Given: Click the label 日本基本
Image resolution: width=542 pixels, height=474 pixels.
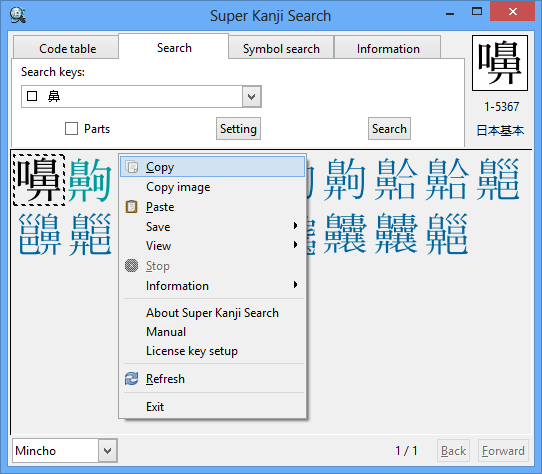Looking at the screenshot, I should click(500, 130).
